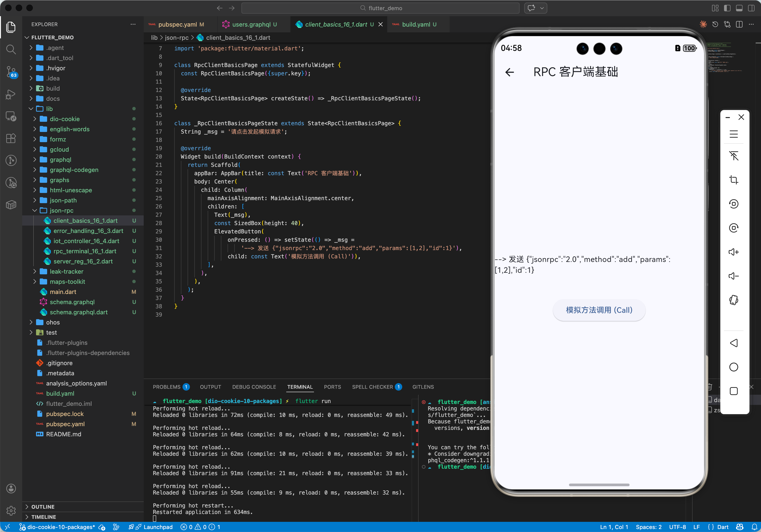Image resolution: width=761 pixels, height=532 pixels.
Task: Open the pubspec.yaml editor tab
Action: pyautogui.click(x=177, y=24)
